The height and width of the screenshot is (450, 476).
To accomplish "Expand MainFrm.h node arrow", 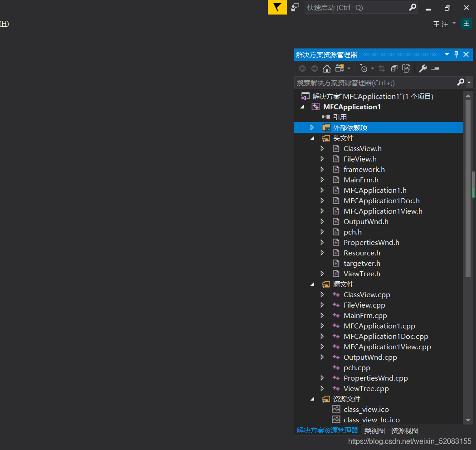I will pos(322,180).
